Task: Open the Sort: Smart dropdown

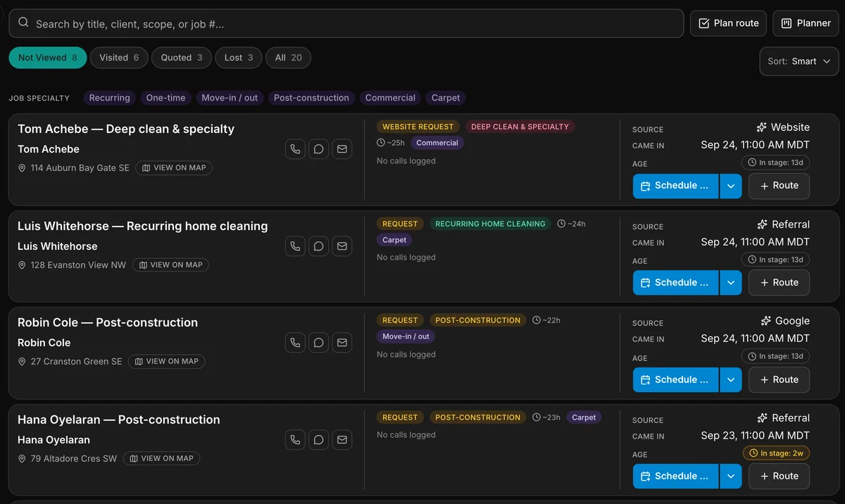Action: pyautogui.click(x=799, y=61)
